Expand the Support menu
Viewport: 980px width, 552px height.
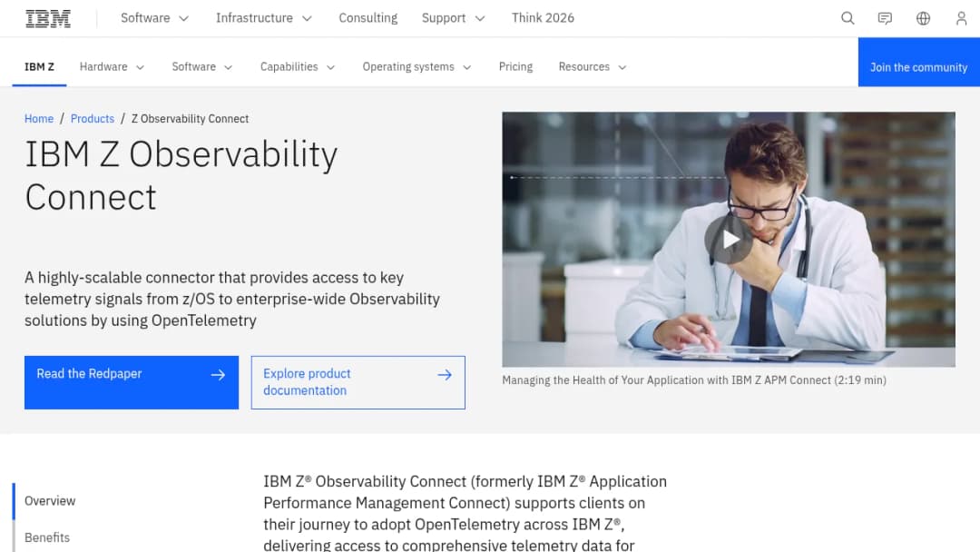(x=453, y=18)
